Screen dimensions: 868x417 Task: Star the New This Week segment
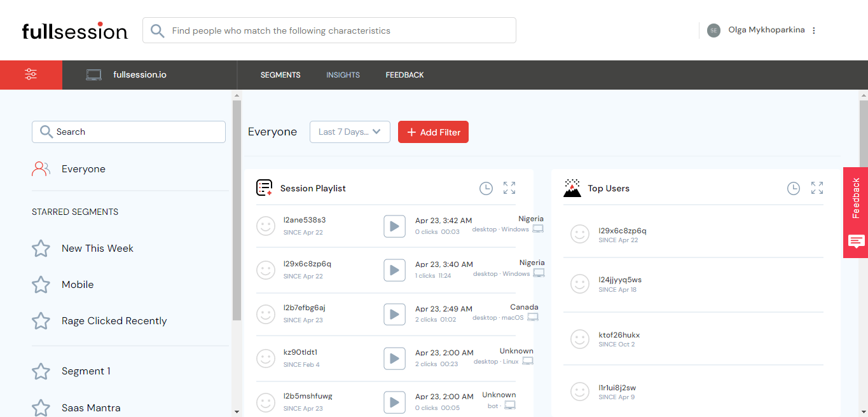point(41,249)
